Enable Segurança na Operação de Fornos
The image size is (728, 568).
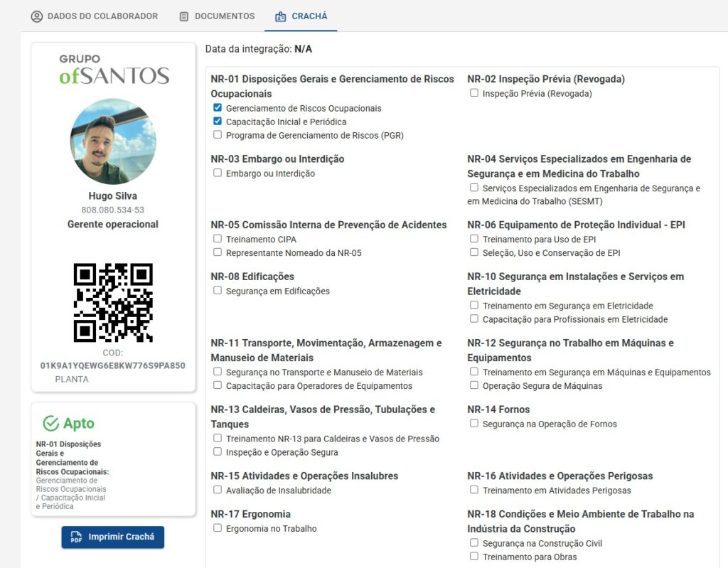(x=474, y=424)
